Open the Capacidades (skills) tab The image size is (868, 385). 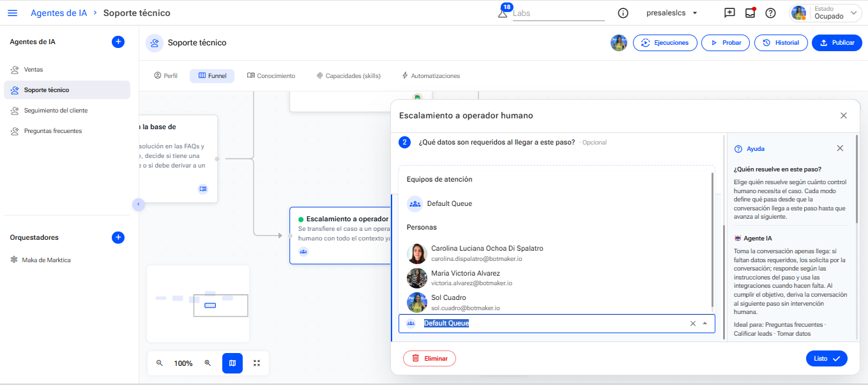[x=349, y=75]
